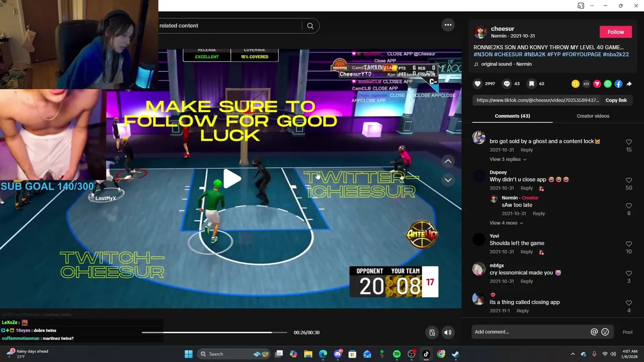Screen dimensions: 644x362
Task: Like Nermin's 'sAw too late' reply
Action: coord(629,206)
